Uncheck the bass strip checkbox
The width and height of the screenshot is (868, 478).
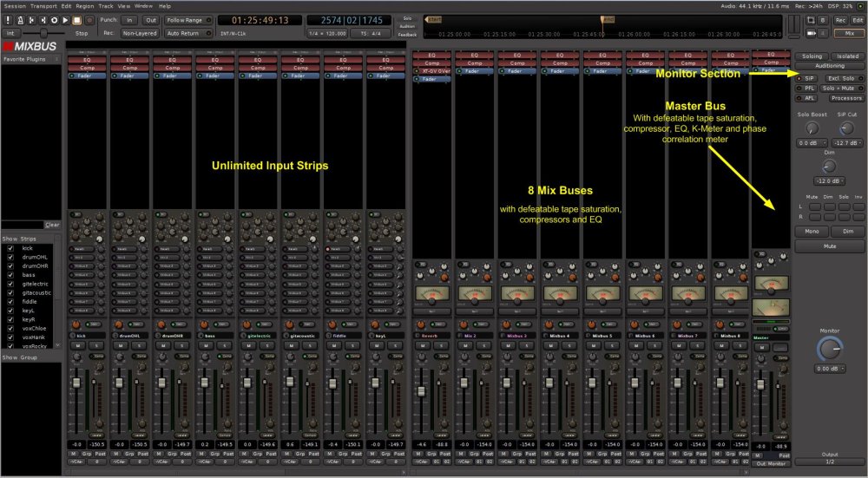(x=10, y=275)
